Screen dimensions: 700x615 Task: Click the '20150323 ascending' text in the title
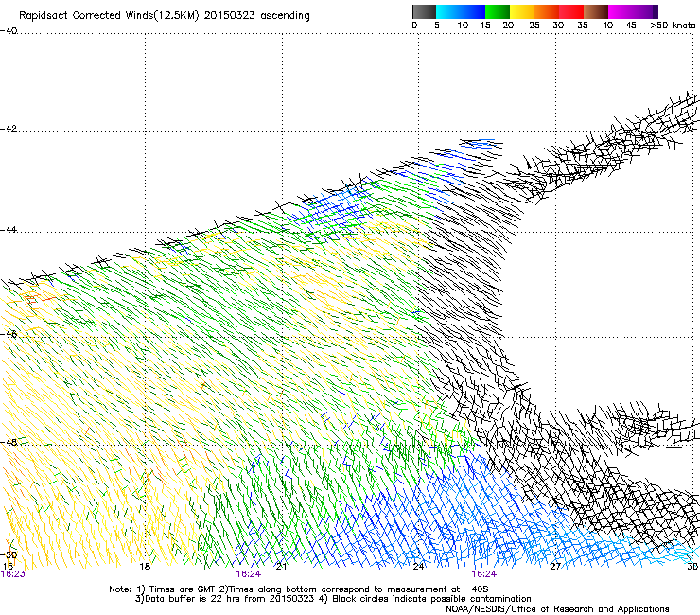click(256, 16)
